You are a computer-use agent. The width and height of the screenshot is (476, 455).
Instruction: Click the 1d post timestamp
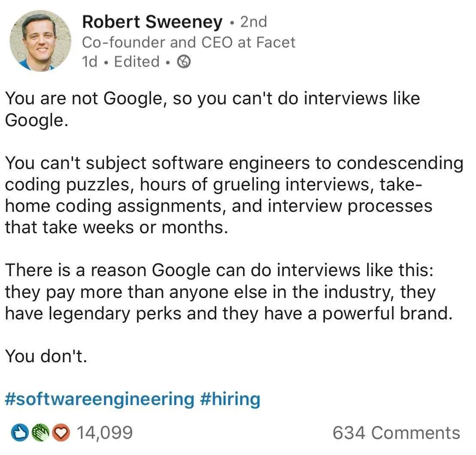coord(89,62)
